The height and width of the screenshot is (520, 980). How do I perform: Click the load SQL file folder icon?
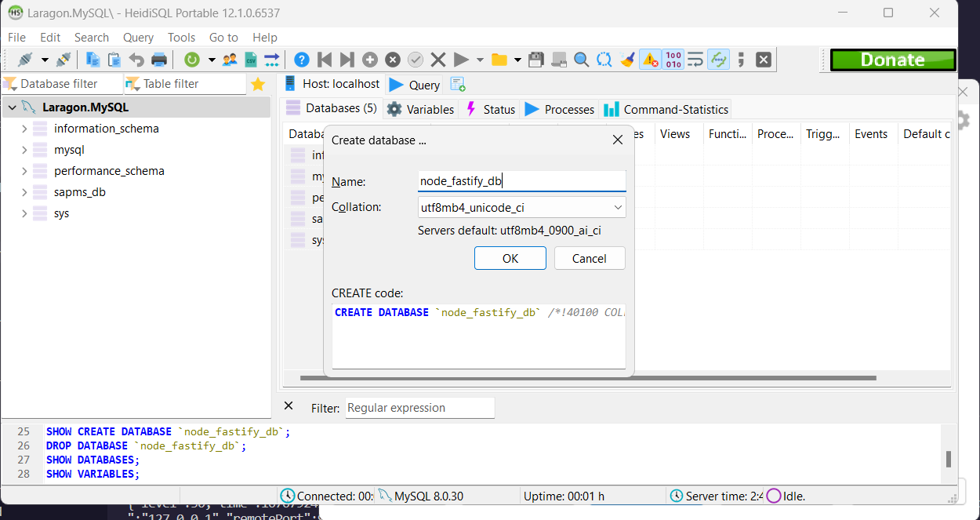pyautogui.click(x=499, y=60)
